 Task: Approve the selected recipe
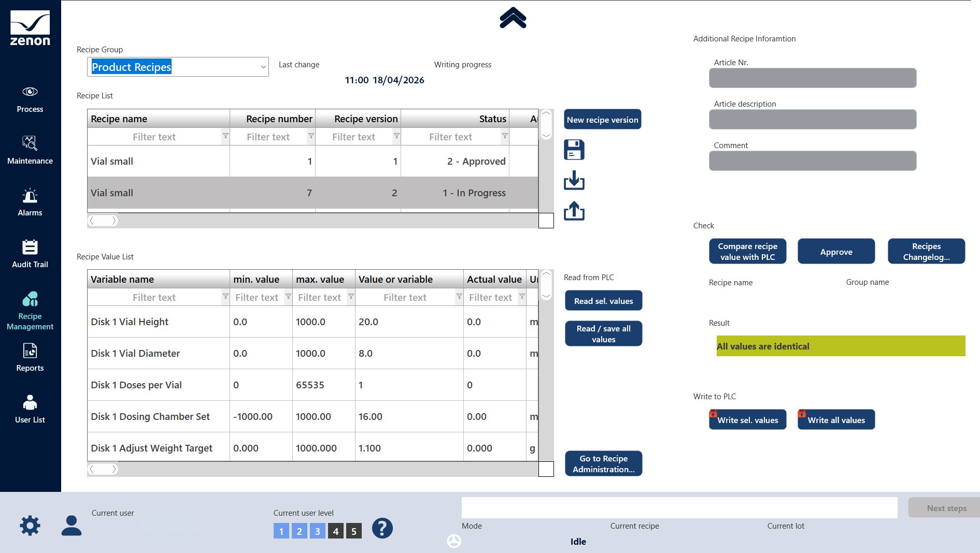click(x=836, y=252)
